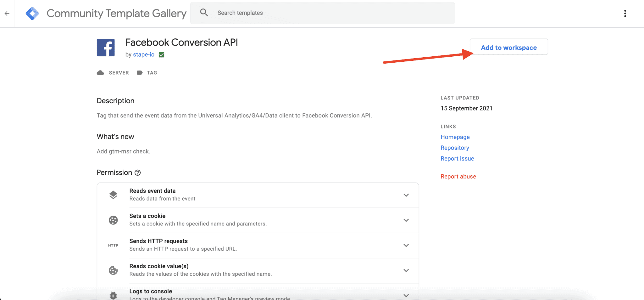Click the Reads event data title
Image resolution: width=644 pixels, height=300 pixels.
(153, 191)
